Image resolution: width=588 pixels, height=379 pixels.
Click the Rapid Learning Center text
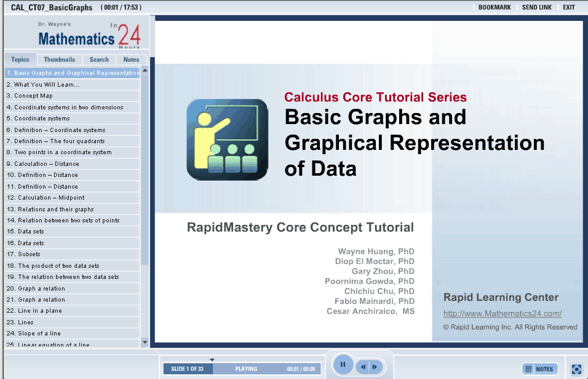tap(501, 297)
